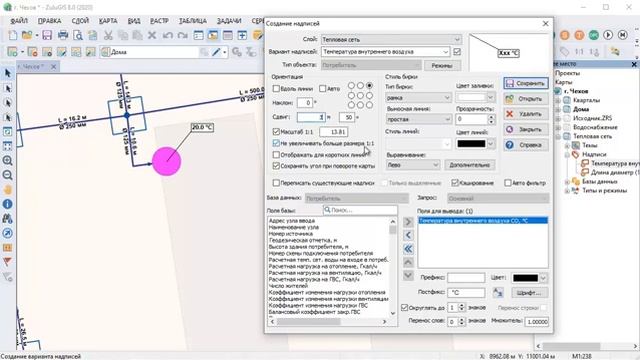
Task: Click the Zoom in magnifier tool
Action: coord(7,160)
